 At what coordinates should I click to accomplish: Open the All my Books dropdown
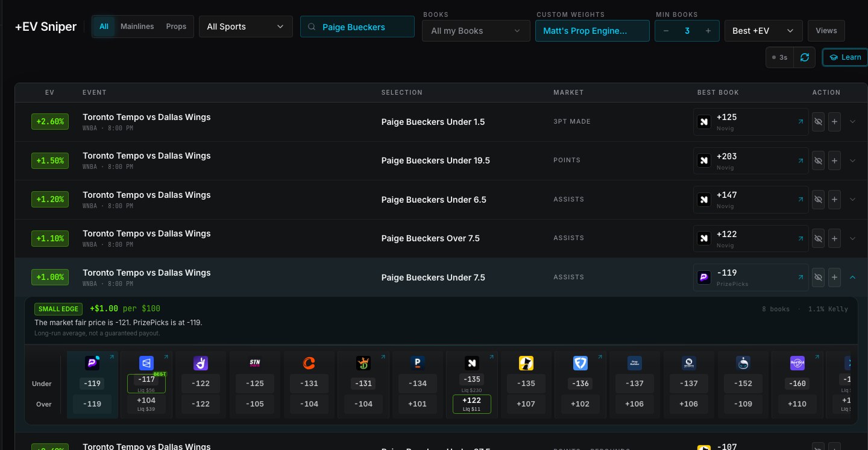pos(476,31)
